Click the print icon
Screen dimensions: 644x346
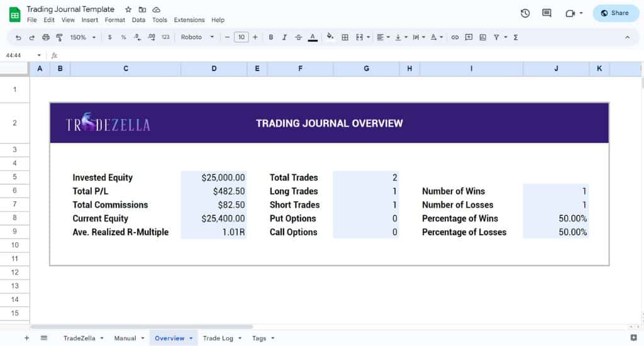pos(46,37)
